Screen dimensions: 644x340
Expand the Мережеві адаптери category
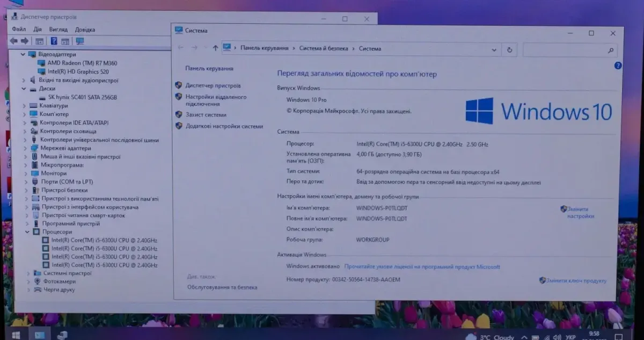[x=25, y=148]
